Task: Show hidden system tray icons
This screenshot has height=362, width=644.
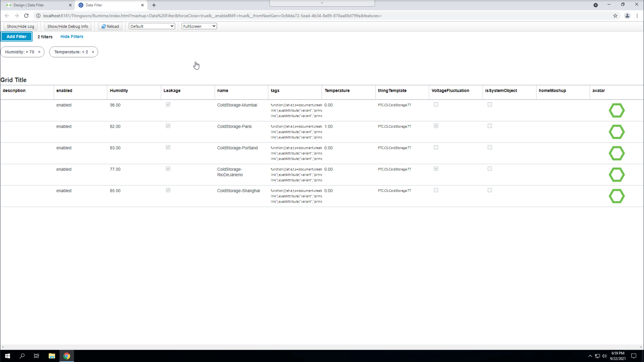Action: tap(590, 356)
